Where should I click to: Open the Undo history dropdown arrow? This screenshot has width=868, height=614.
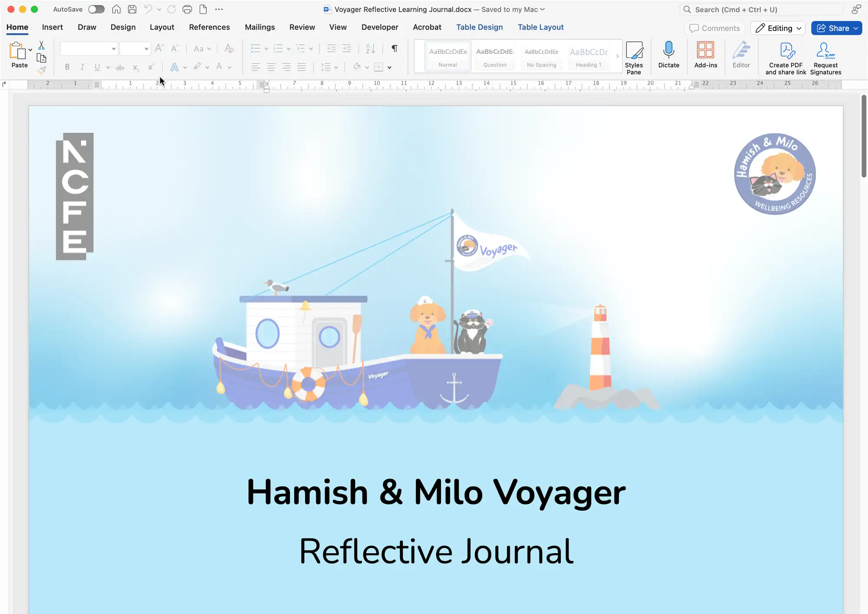tap(159, 10)
